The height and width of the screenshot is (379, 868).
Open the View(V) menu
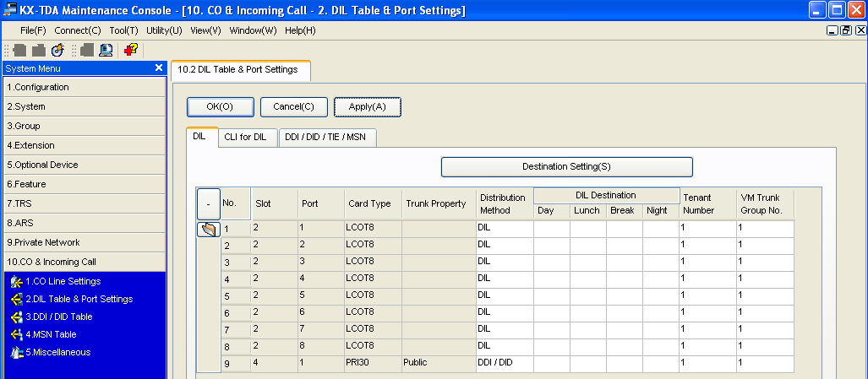[206, 30]
